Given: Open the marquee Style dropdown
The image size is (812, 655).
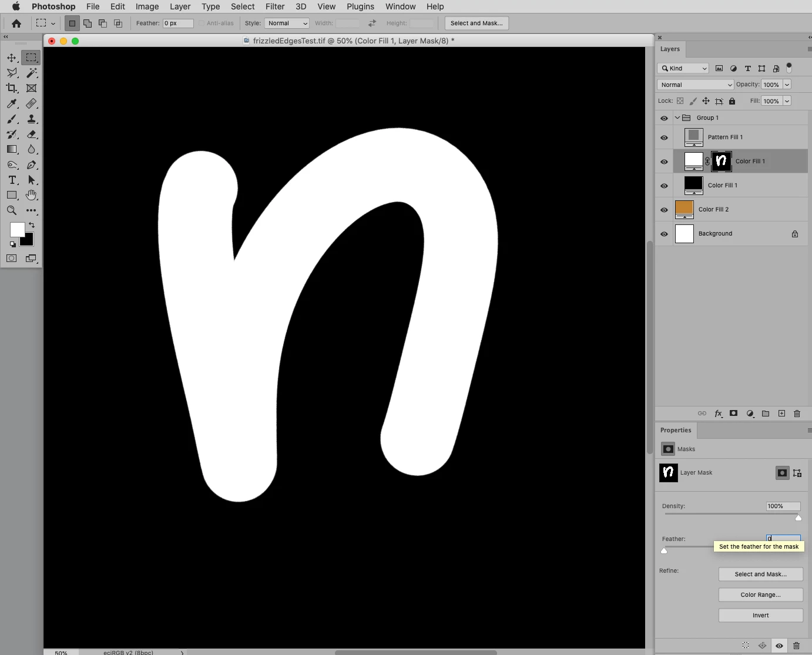Looking at the screenshot, I should [x=287, y=23].
